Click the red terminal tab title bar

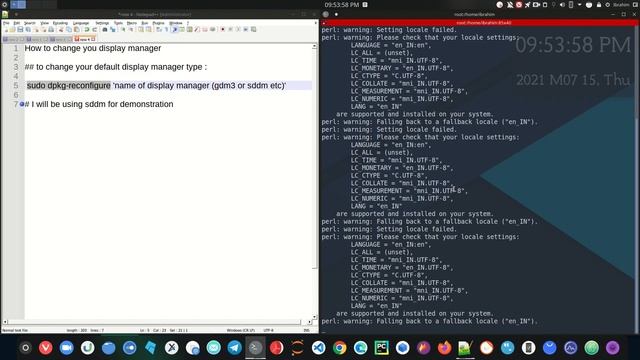(478, 23)
